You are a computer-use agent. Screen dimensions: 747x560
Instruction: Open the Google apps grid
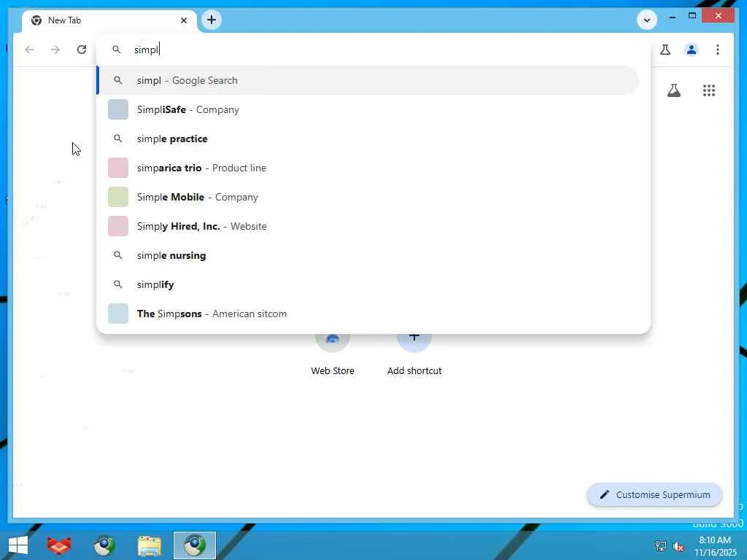[709, 90]
